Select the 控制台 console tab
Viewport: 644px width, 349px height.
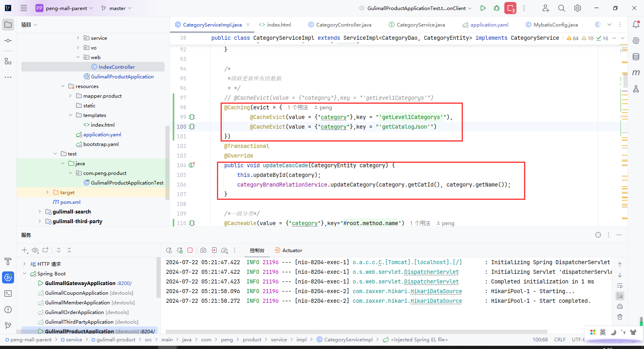coord(257,250)
